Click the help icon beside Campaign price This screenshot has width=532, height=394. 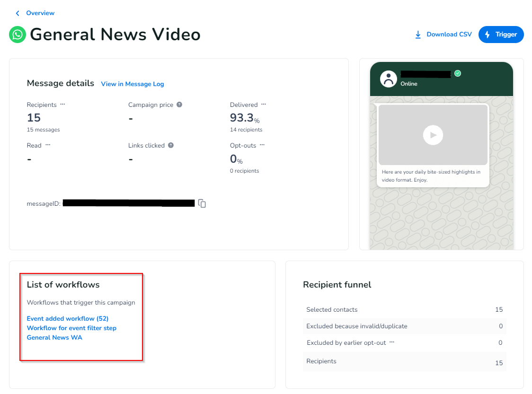pos(179,105)
